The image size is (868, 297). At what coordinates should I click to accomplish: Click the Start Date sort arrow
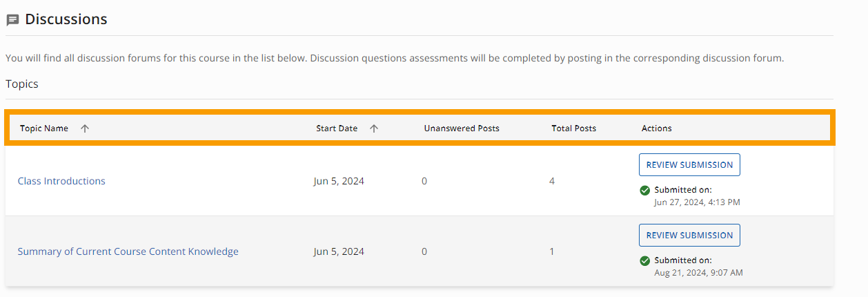374,128
